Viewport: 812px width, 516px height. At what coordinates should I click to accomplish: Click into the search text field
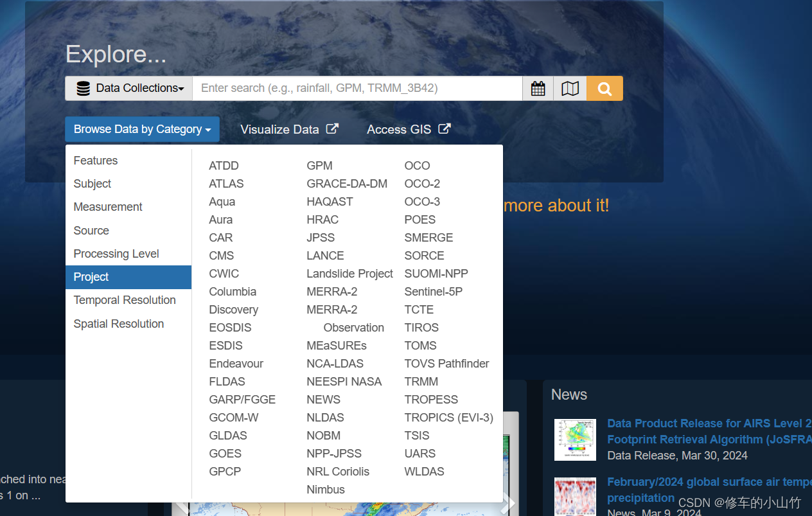click(357, 89)
